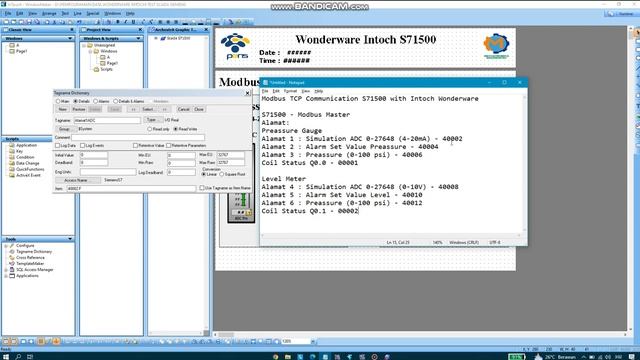The image size is (640, 360).
Task: Select the Main radio button in Tagname Dictionary
Action: [x=58, y=101]
